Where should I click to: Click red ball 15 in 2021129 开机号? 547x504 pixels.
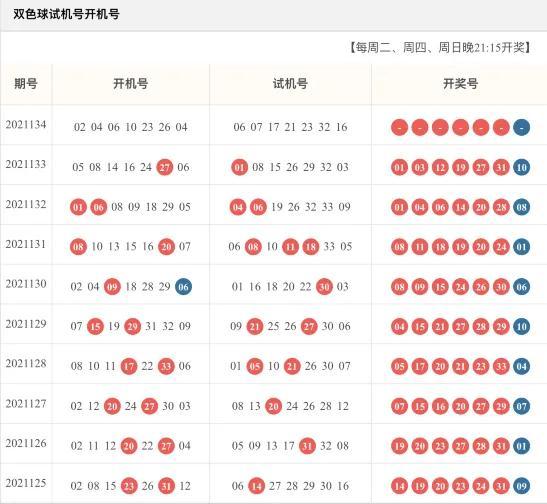click(x=95, y=326)
